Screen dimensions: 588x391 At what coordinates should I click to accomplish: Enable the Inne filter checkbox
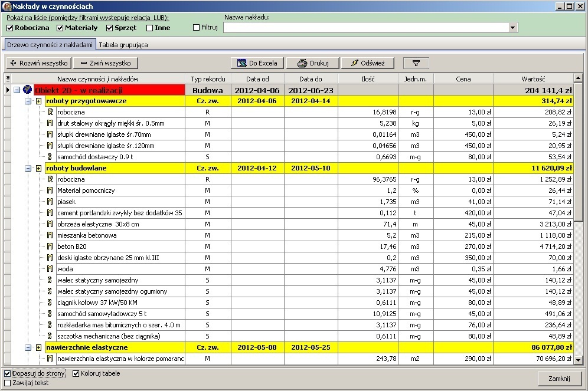[149, 28]
